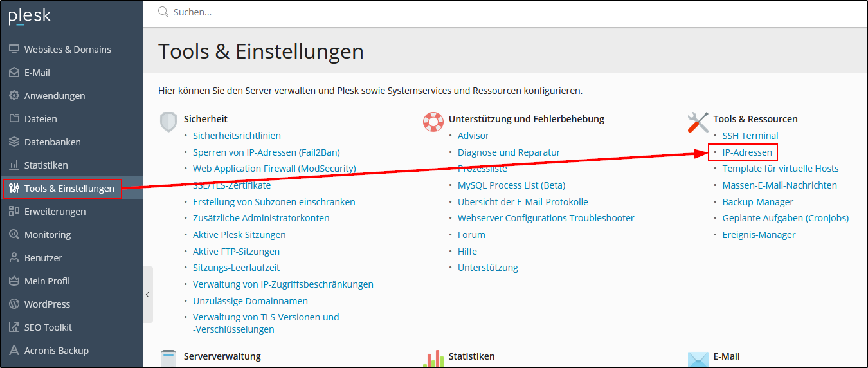Go to Anwendungen in sidebar
This screenshot has height=368, width=868.
pos(55,96)
